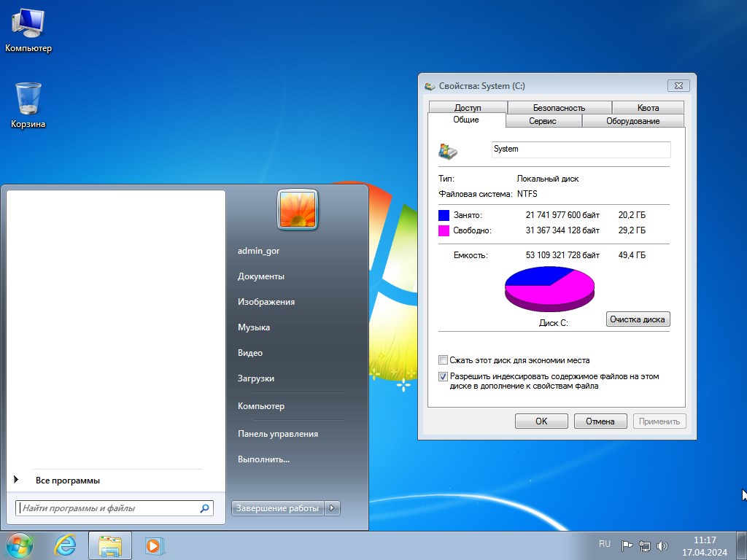Click the 'Очистка диска' button
Viewport: 747px width, 560px height.
[x=638, y=319]
